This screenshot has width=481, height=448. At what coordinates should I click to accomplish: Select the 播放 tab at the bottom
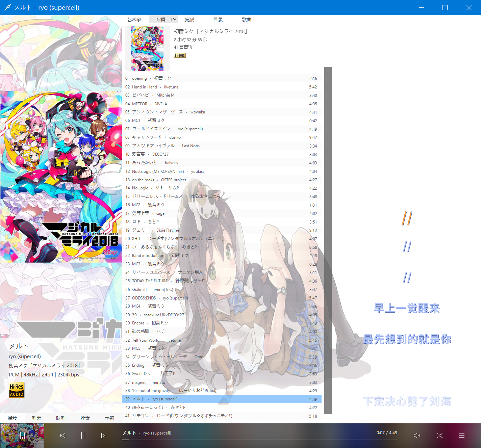[12, 418]
